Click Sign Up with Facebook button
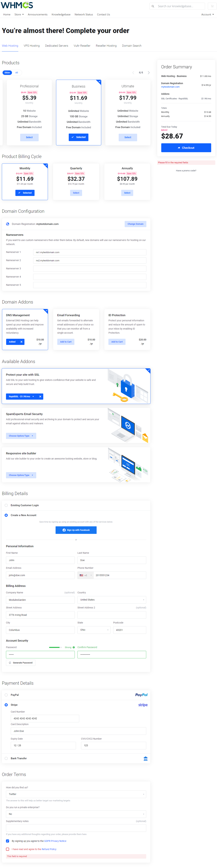This screenshot has height=868, width=217. click(76, 530)
